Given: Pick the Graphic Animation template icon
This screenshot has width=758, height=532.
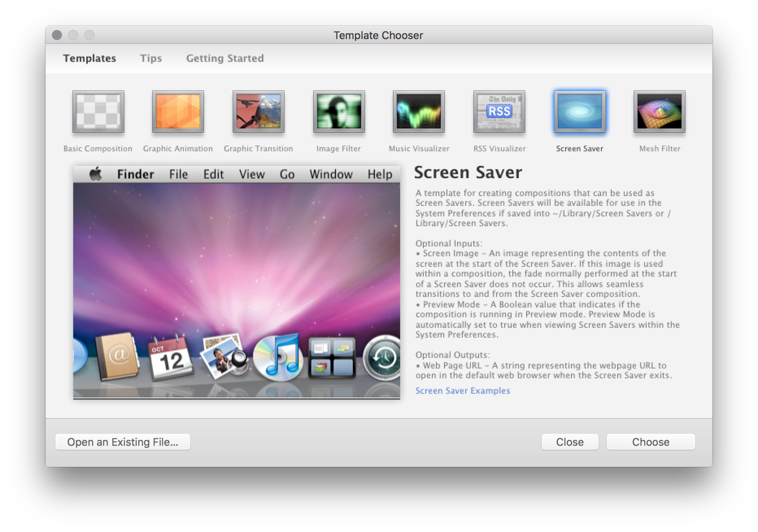Looking at the screenshot, I should (178, 112).
